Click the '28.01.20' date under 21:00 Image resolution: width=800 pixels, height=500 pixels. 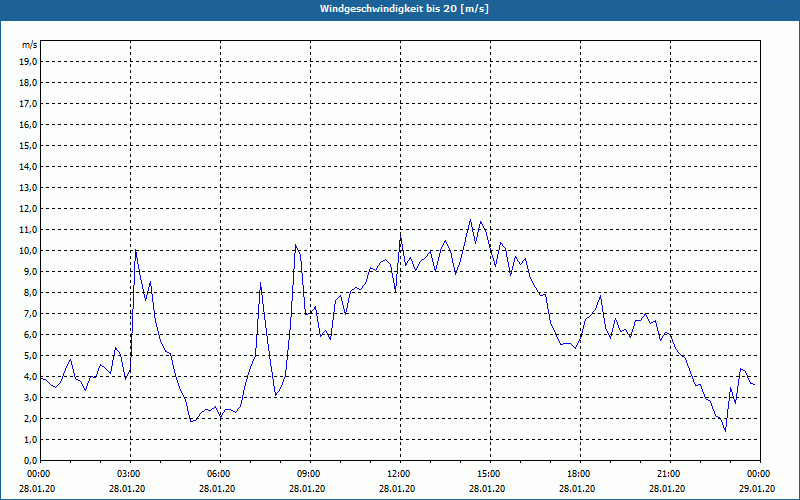click(x=667, y=489)
